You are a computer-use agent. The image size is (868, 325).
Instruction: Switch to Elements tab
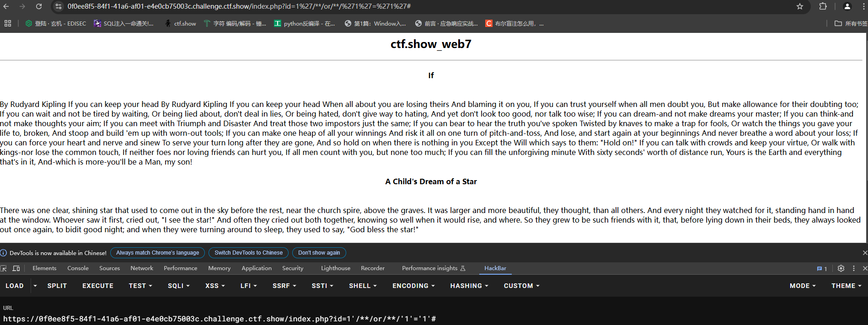coord(44,268)
